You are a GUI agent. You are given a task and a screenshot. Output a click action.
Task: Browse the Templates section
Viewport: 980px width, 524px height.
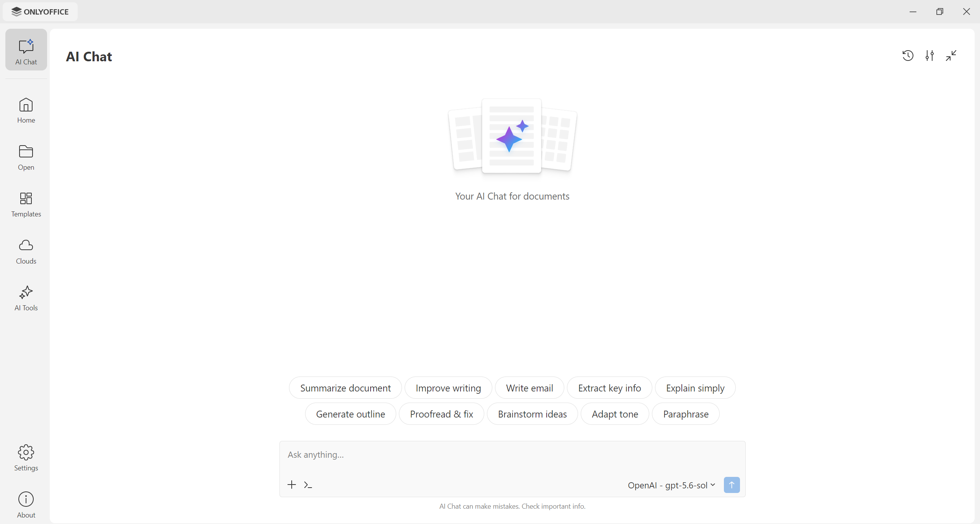pos(26,204)
